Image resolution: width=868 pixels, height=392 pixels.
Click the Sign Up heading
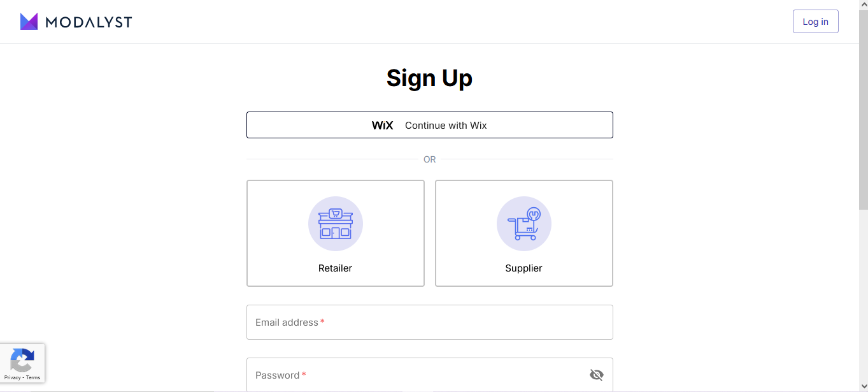point(429,78)
